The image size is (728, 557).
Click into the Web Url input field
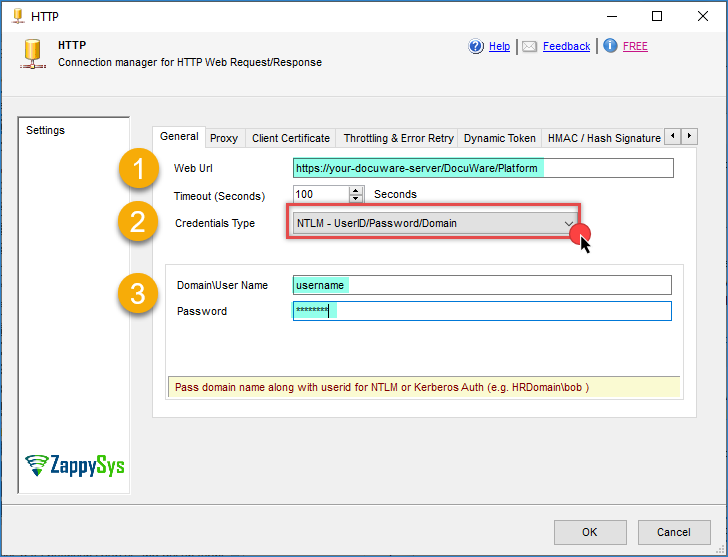483,168
